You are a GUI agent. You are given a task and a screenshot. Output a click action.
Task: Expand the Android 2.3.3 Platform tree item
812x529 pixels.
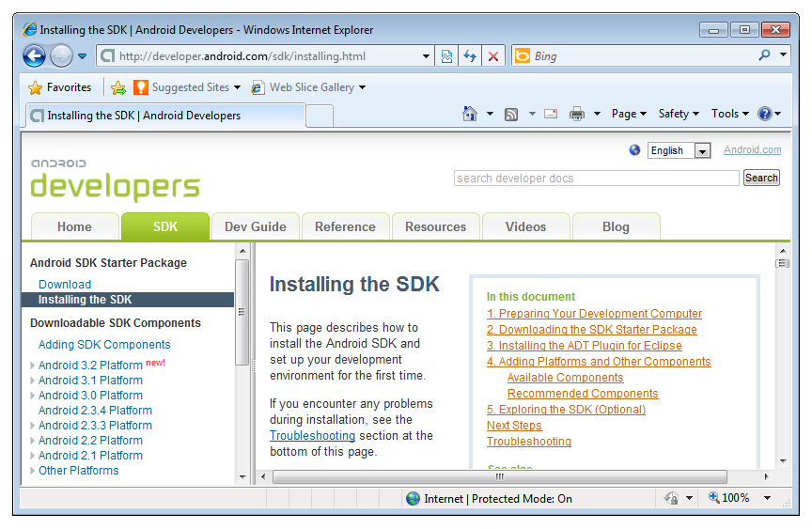click(x=33, y=426)
